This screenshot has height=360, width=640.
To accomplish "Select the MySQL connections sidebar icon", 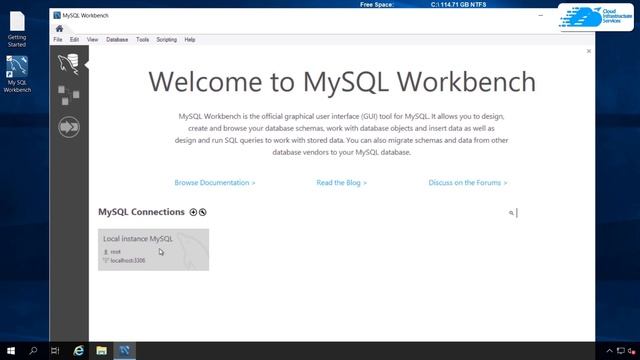I will [x=68, y=64].
